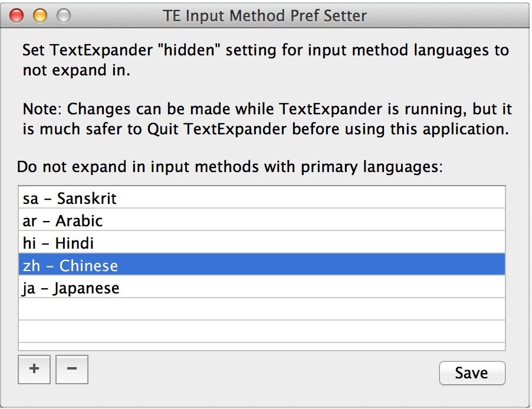Select the sa – Sanskrit row

click(x=262, y=197)
